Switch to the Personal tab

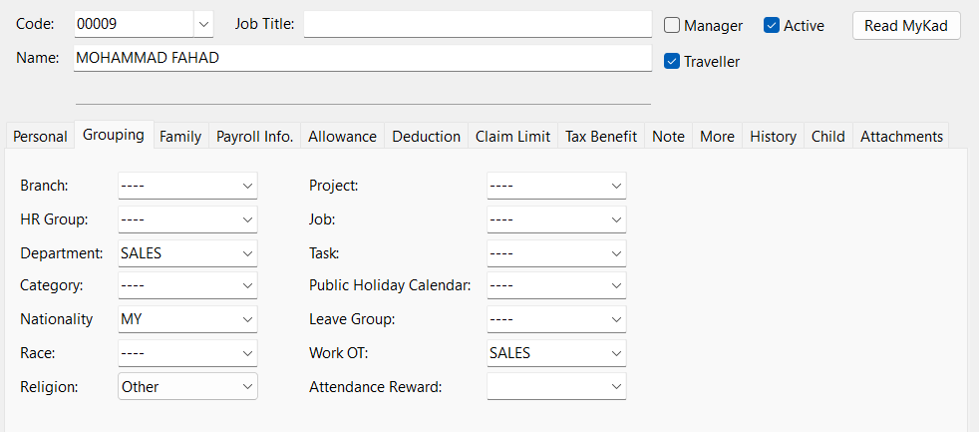(41, 137)
